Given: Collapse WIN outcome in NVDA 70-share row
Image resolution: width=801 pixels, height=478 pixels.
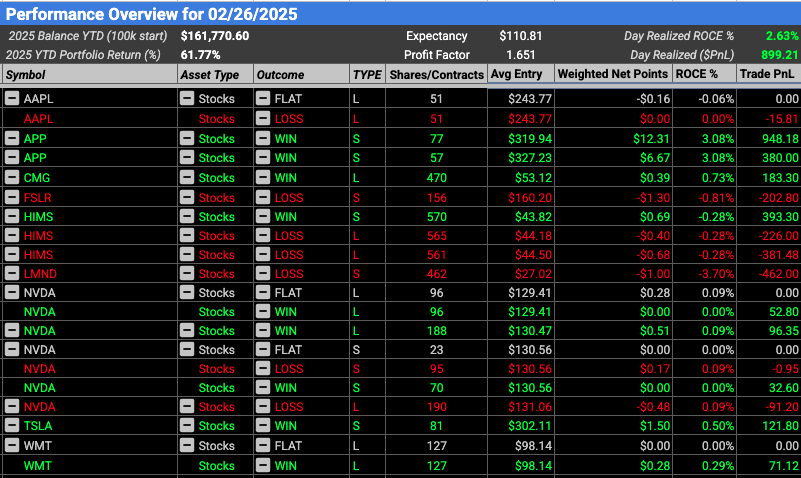Looking at the screenshot, I should (263, 387).
